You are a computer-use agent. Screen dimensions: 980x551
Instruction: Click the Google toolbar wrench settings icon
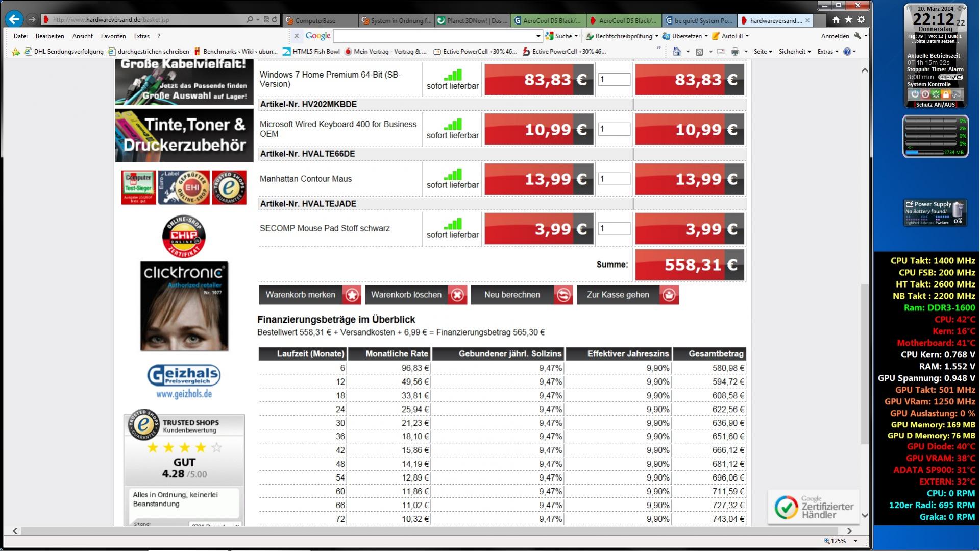pyautogui.click(x=857, y=36)
